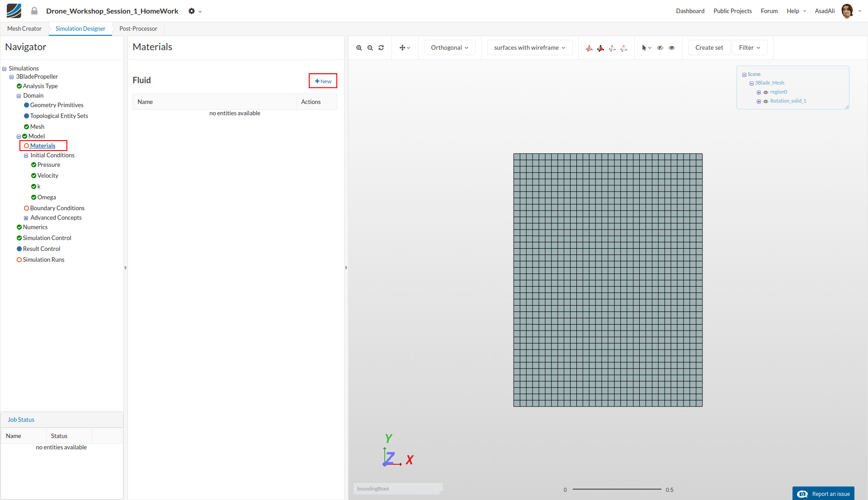Switch to the Post-Processor tab
This screenshot has width=868, height=500.
coord(138,28)
